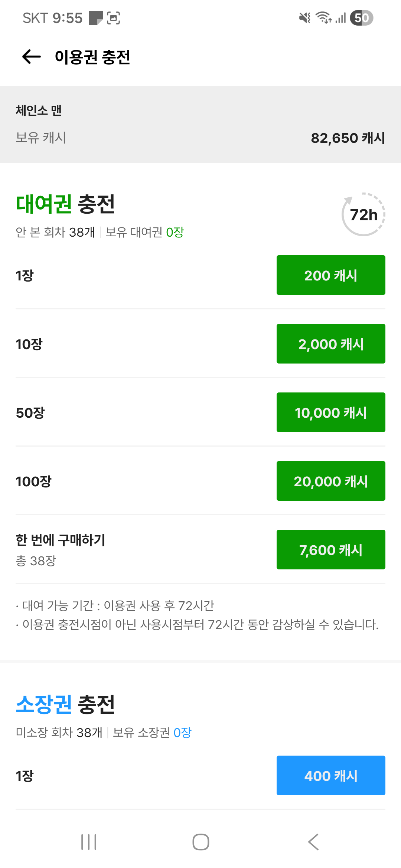The height and width of the screenshot is (868, 401).
Task: Buy 100 rental tickets for 20,000 캐시
Action: tap(331, 481)
